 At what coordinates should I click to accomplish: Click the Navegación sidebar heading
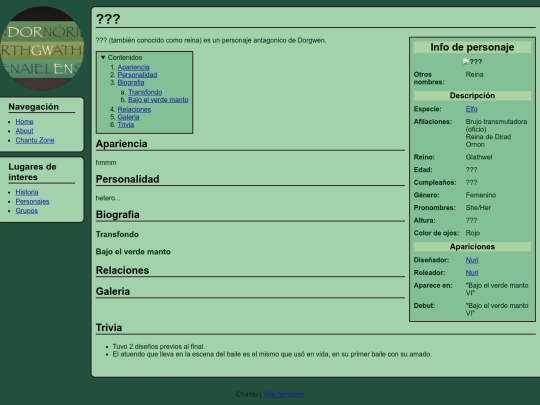(x=34, y=107)
